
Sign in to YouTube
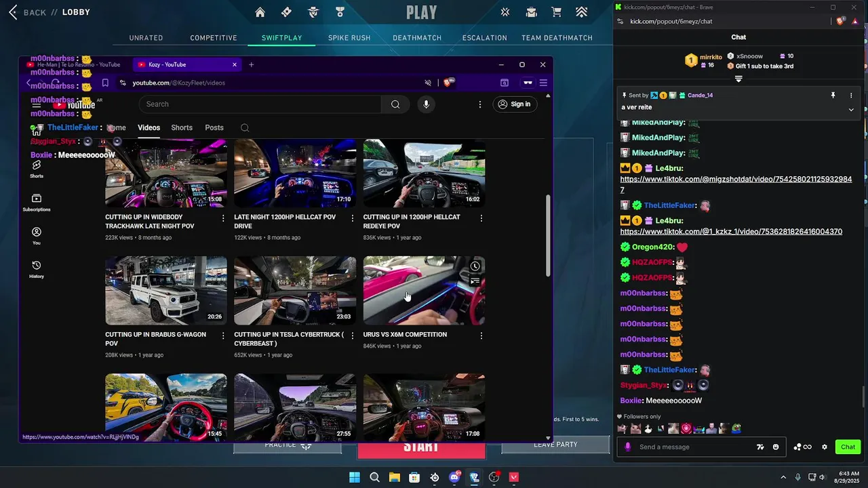click(x=514, y=104)
